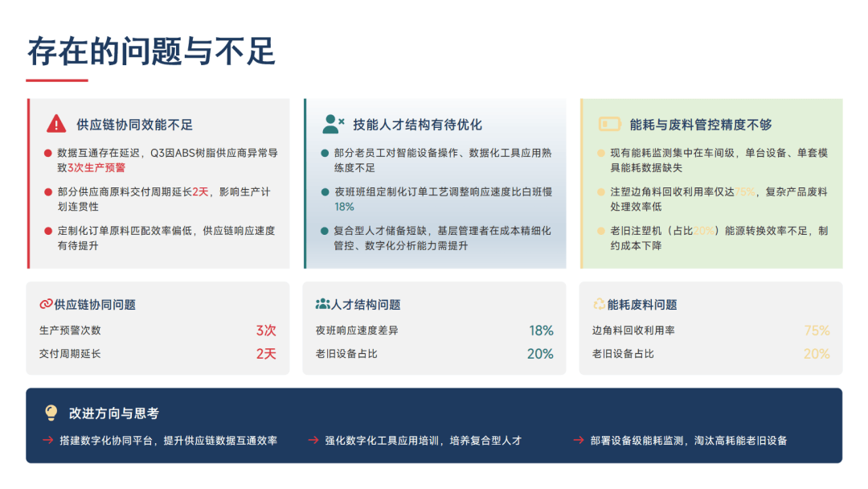
Task: Click the first red bullet in 供应链 card
Action: (x=47, y=153)
